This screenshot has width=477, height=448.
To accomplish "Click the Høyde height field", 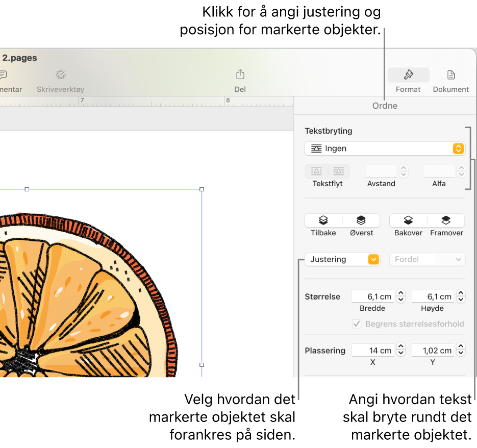I will tap(433, 296).
